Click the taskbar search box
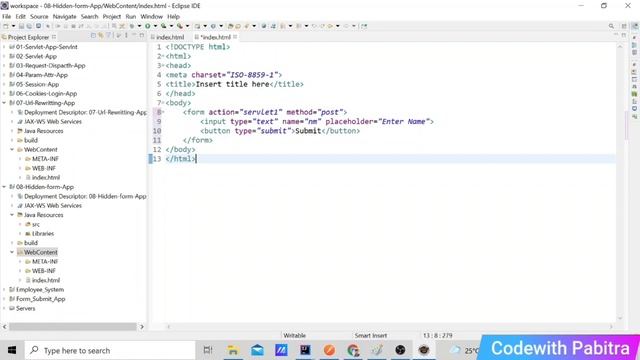Screen dimensions: 640x360 [110, 350]
